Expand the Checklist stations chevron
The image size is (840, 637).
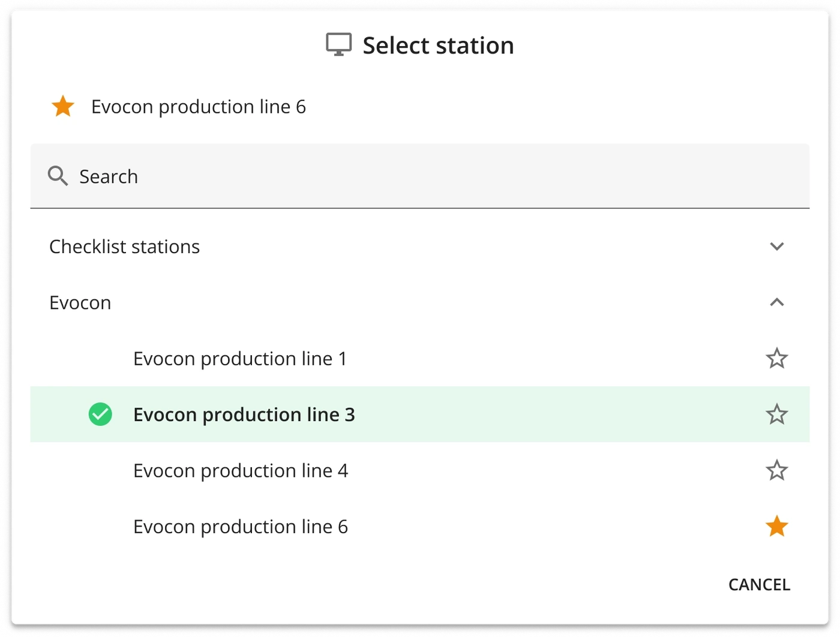pyautogui.click(x=776, y=247)
